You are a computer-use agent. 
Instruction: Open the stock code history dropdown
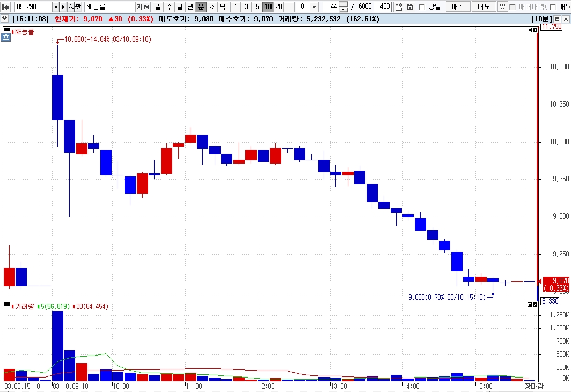point(56,6)
